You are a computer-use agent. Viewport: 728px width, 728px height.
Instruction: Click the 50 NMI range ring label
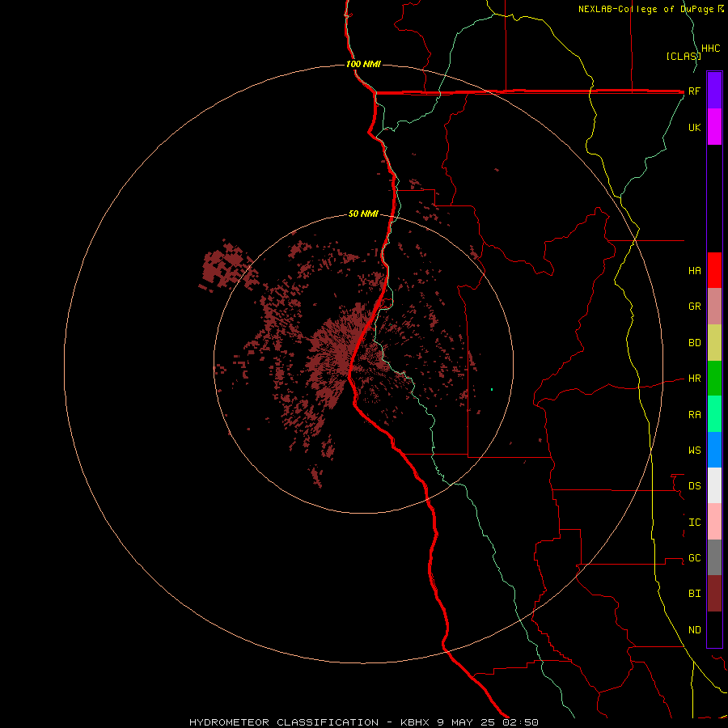(x=363, y=214)
